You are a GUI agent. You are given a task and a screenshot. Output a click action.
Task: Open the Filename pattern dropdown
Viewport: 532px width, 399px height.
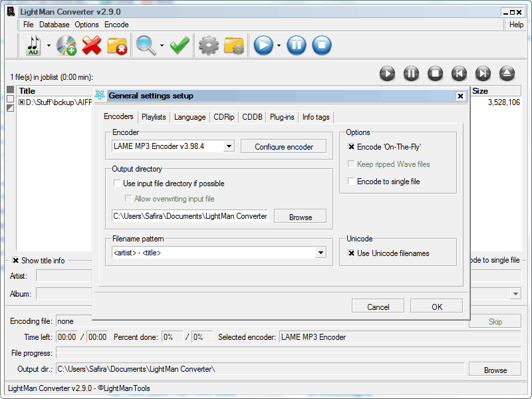point(321,253)
